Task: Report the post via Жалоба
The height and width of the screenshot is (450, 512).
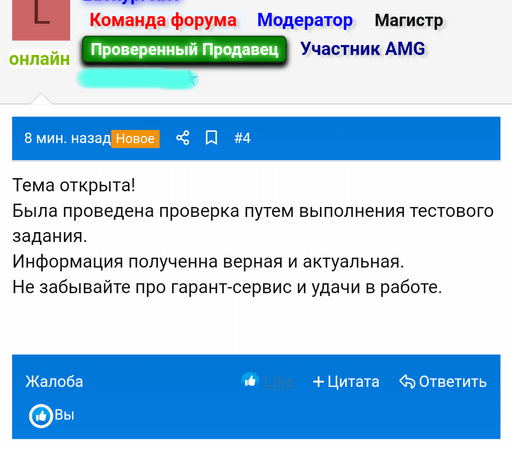Action: [54, 382]
